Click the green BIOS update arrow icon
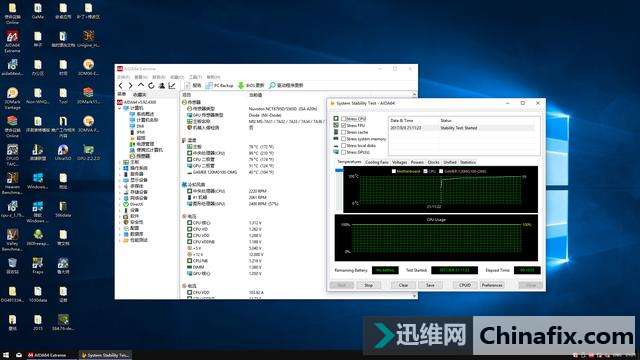The width and height of the screenshot is (640, 360). coord(241,85)
